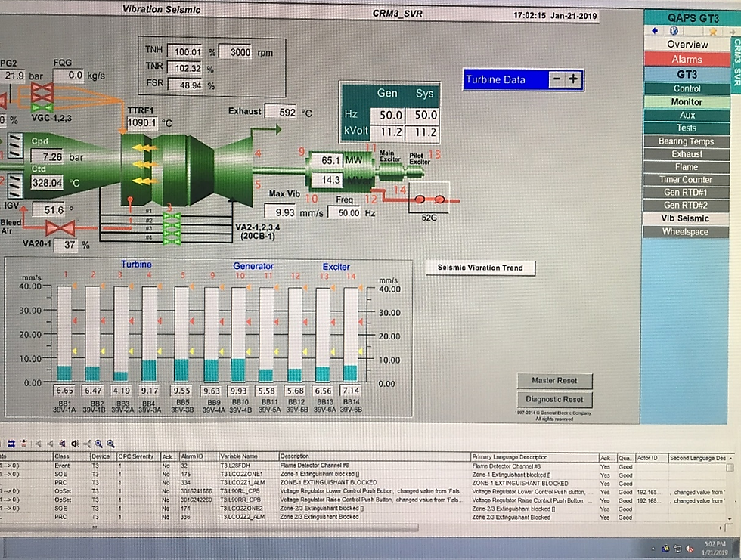Click the zoom-out magnifier in alarm toolbar
741x560 pixels.
(x=110, y=444)
